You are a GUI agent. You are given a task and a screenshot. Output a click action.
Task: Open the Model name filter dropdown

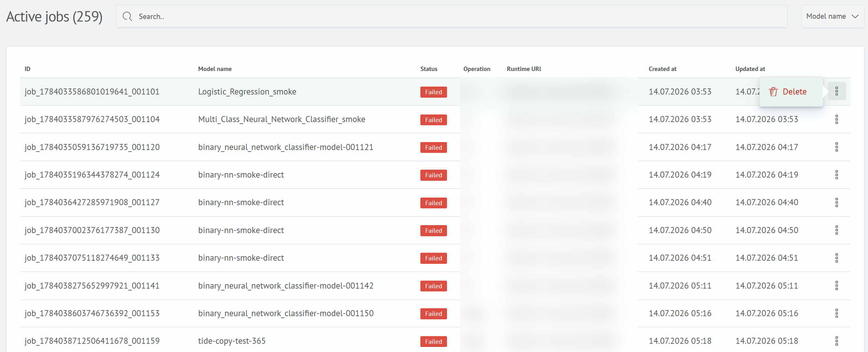pos(832,16)
